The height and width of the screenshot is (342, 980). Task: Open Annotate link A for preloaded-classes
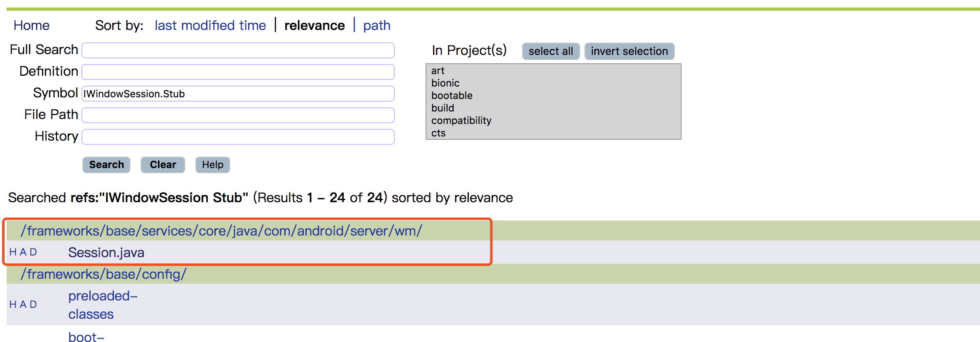(23, 305)
